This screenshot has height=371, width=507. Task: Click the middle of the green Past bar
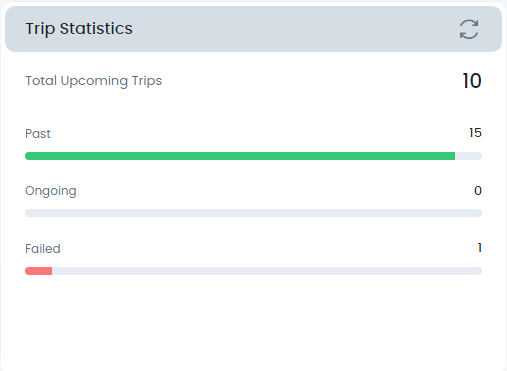point(240,156)
